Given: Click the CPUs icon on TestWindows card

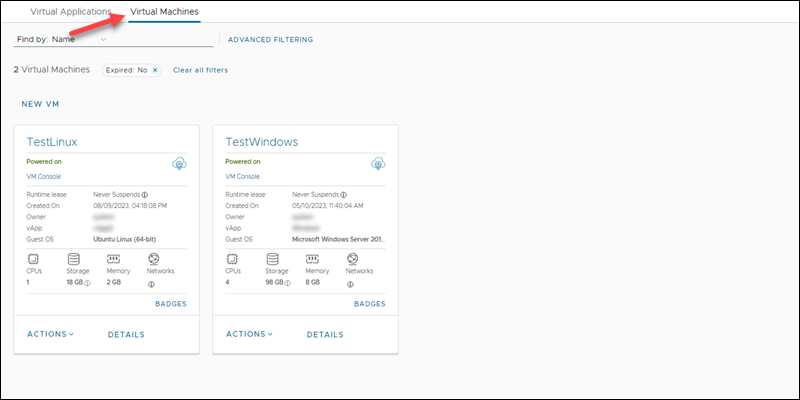Looking at the screenshot, I should [232, 259].
